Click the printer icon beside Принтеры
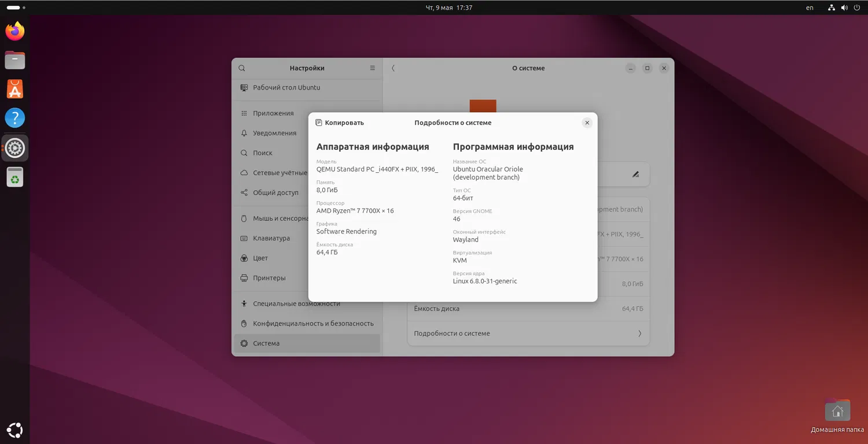This screenshot has height=444, width=868. (x=244, y=278)
